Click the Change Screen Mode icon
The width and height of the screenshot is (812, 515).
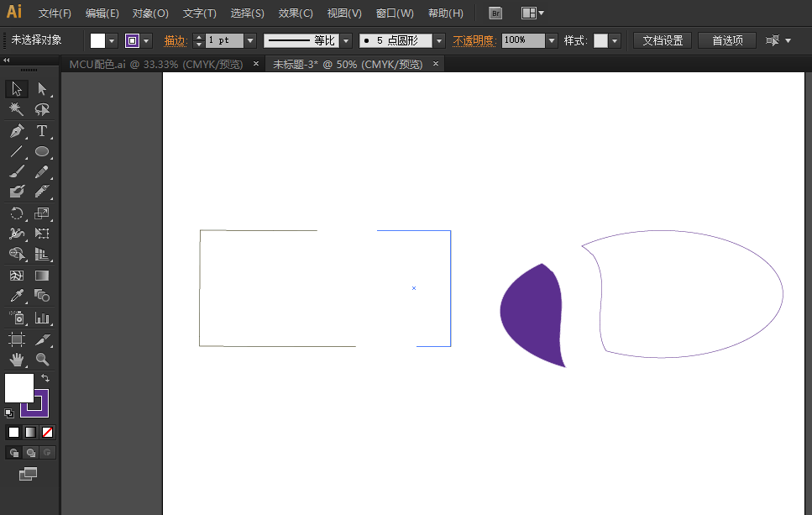tap(28, 474)
